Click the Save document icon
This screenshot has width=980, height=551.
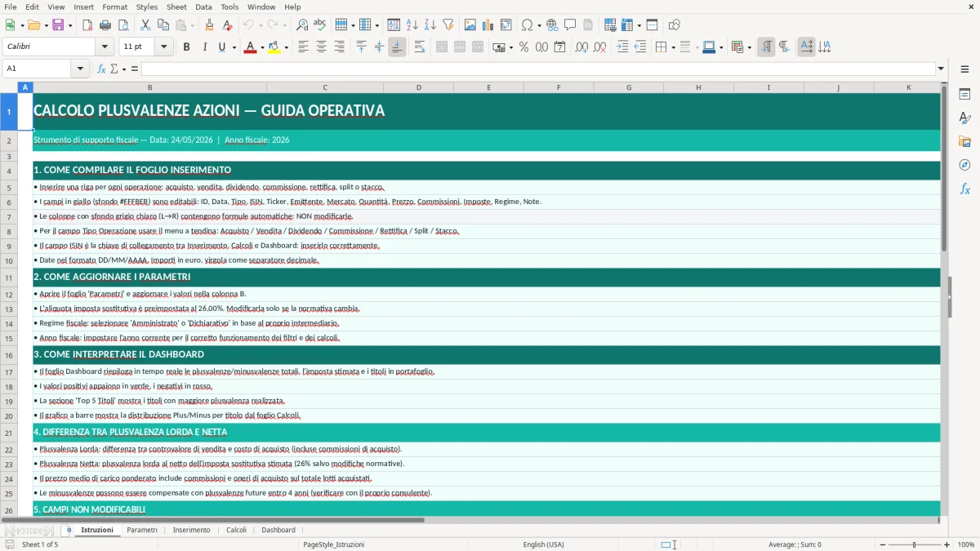(x=58, y=25)
